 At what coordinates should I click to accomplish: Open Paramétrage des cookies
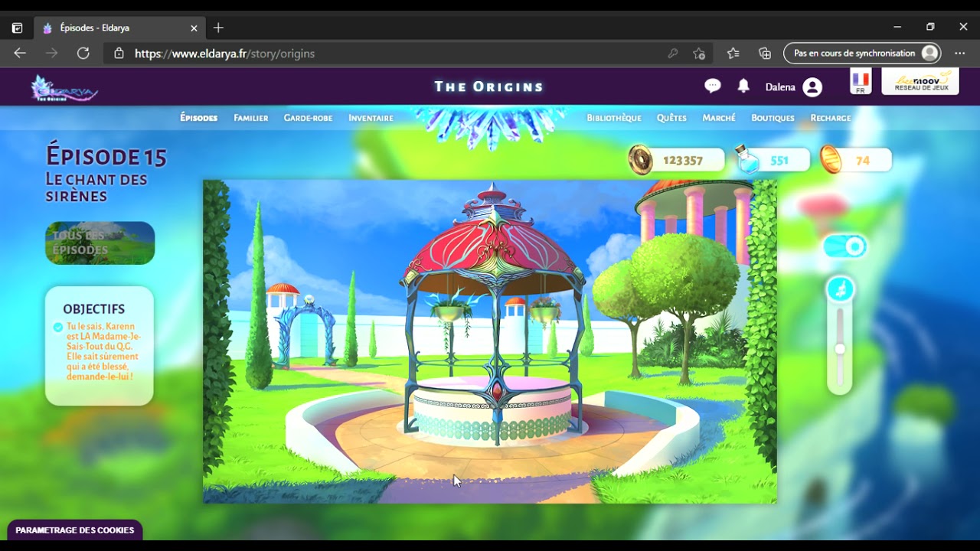click(x=75, y=530)
